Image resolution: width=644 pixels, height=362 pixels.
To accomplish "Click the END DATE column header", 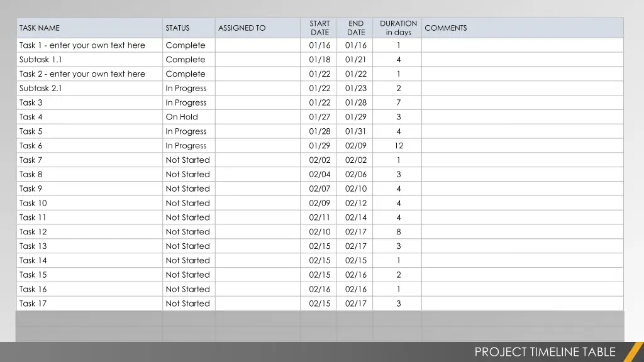I will tap(356, 28).
